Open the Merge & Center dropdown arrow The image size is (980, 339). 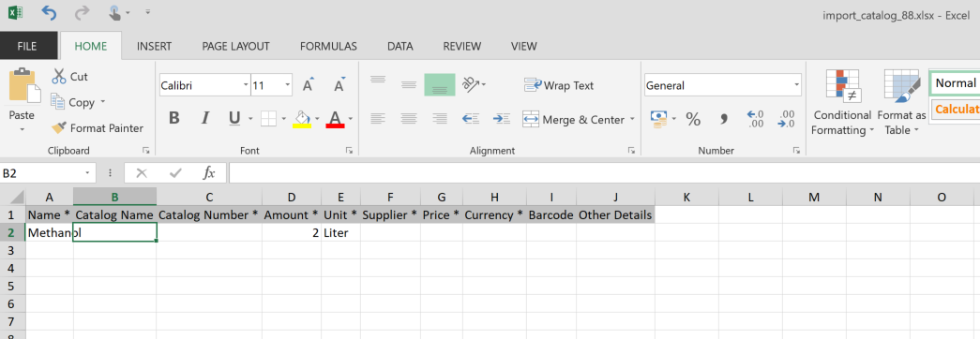[632, 119]
